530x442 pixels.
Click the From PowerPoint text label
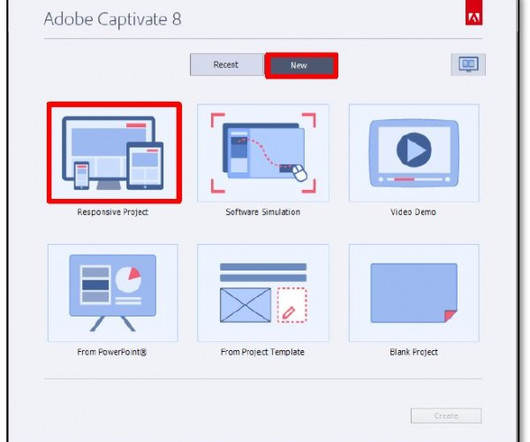[x=112, y=352]
